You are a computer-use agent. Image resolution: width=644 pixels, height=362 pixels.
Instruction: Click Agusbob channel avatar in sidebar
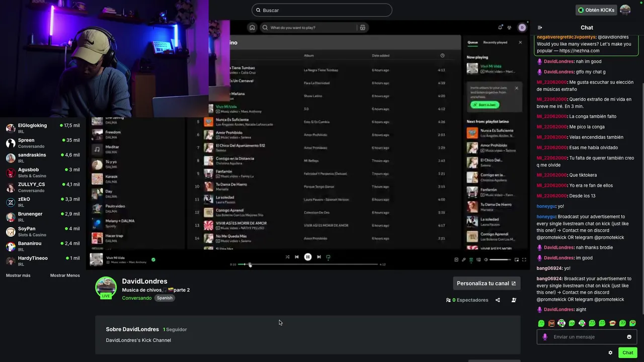coord(11,172)
